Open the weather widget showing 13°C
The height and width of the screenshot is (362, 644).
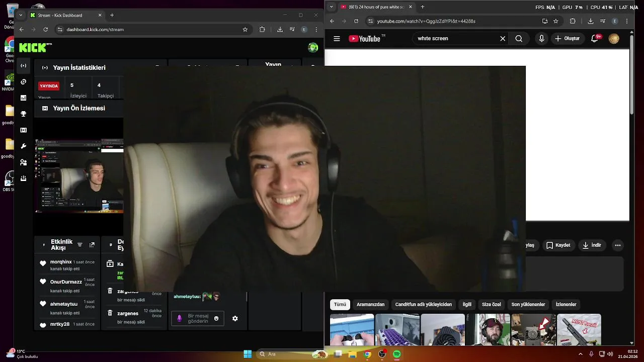(22, 354)
